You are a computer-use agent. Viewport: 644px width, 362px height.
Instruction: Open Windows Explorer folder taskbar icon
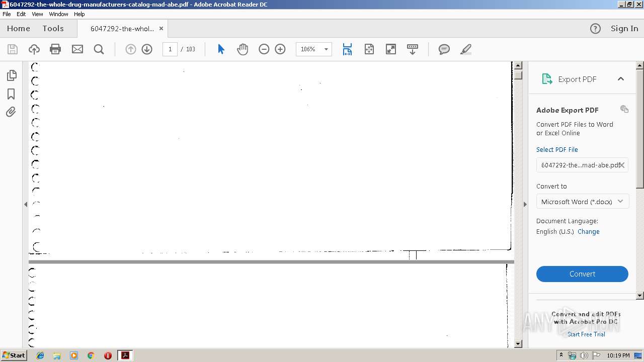57,355
